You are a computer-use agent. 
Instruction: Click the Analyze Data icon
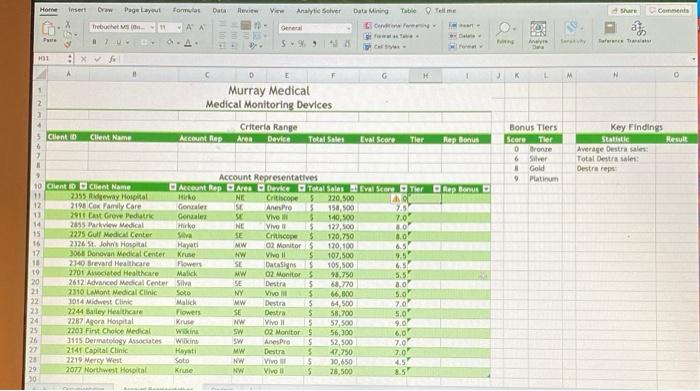538,29
